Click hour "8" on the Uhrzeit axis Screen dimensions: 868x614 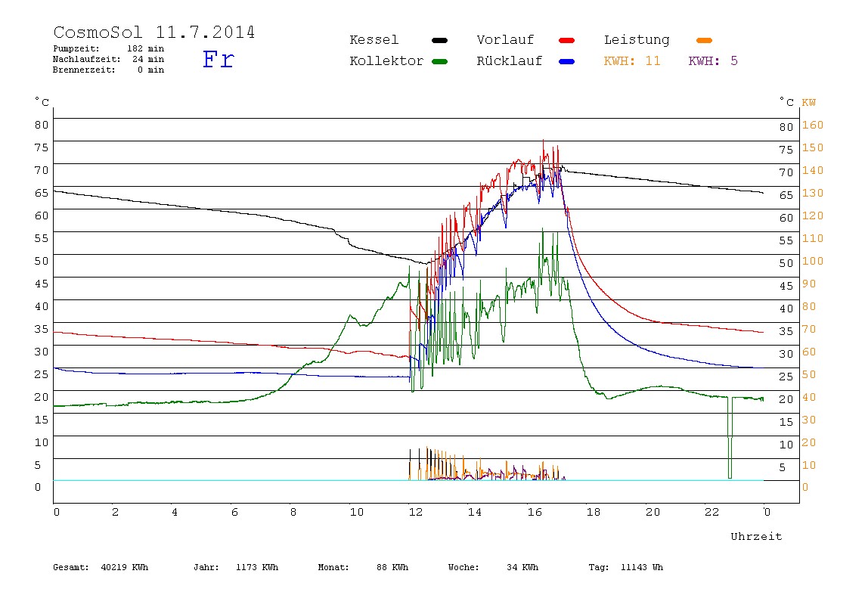point(293,512)
